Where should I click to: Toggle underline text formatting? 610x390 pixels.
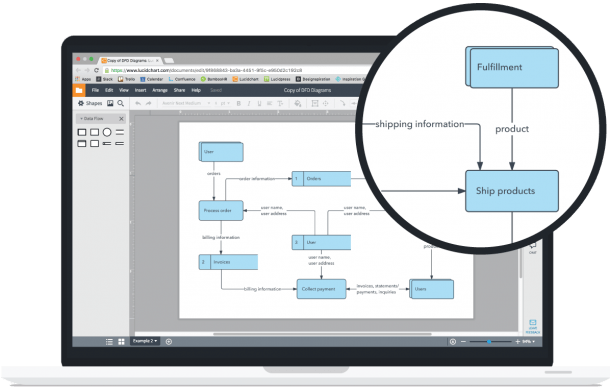coord(259,104)
